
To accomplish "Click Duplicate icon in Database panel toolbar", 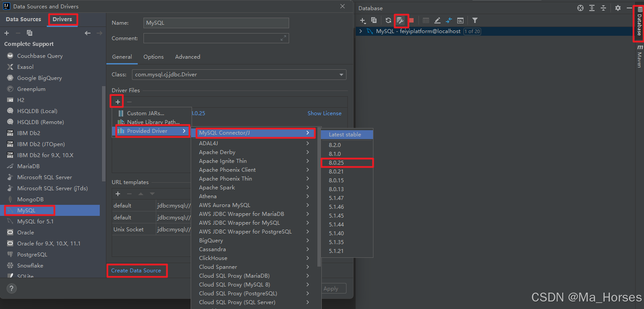I will 374,20.
